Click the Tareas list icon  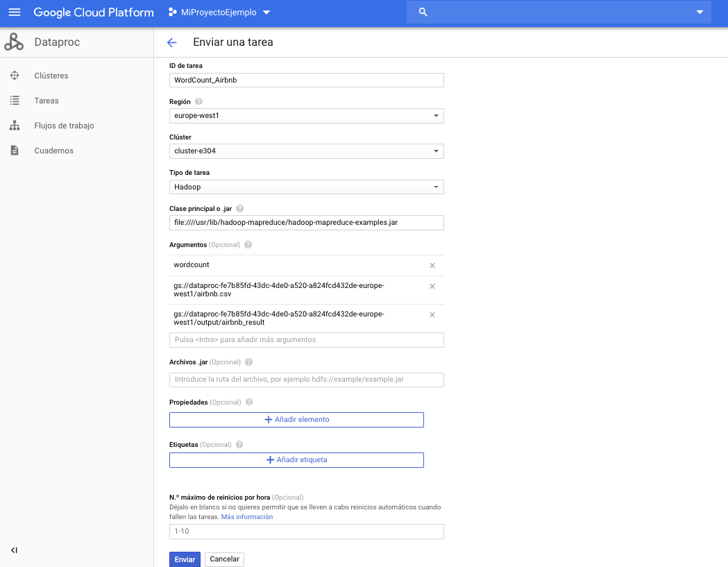(x=15, y=101)
